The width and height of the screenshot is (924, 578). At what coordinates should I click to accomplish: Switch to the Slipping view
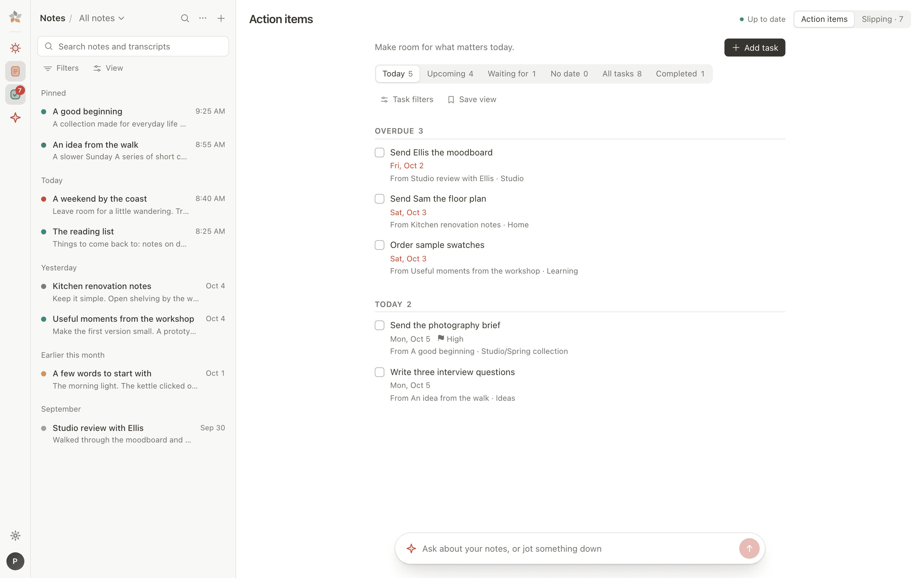coord(882,19)
